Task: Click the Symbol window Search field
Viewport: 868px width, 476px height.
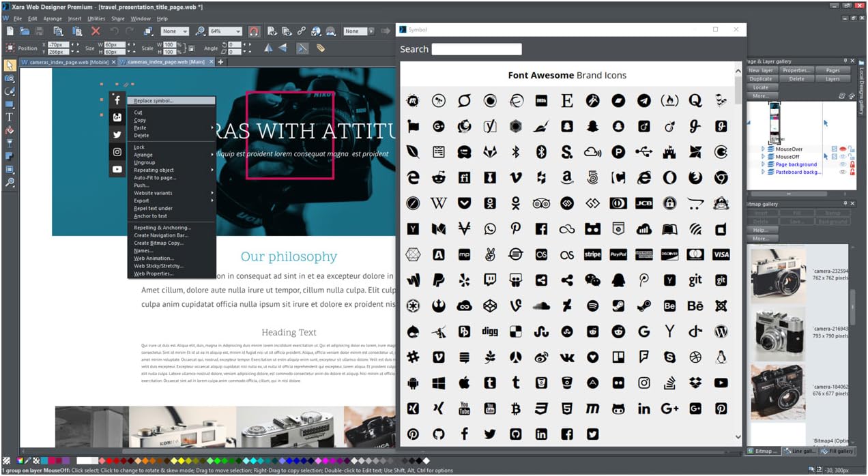Action: pos(477,49)
